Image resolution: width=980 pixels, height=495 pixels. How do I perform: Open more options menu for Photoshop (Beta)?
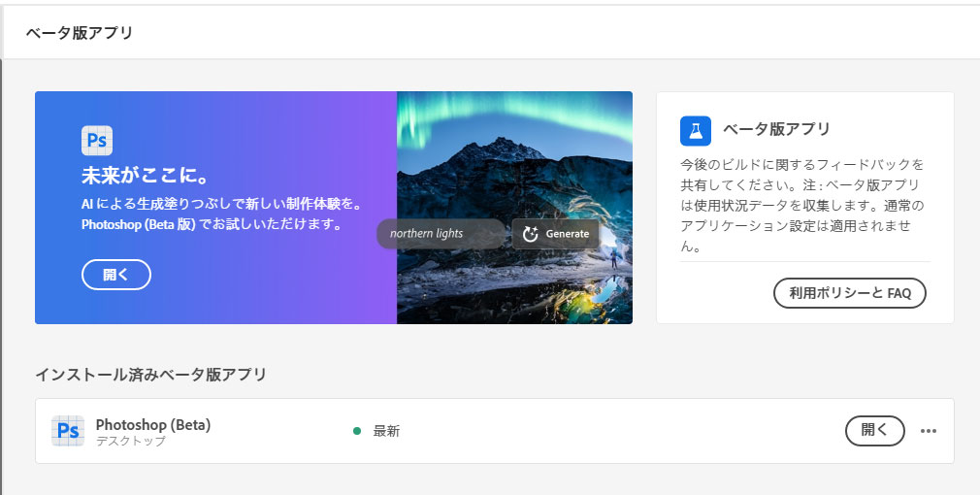(x=929, y=431)
